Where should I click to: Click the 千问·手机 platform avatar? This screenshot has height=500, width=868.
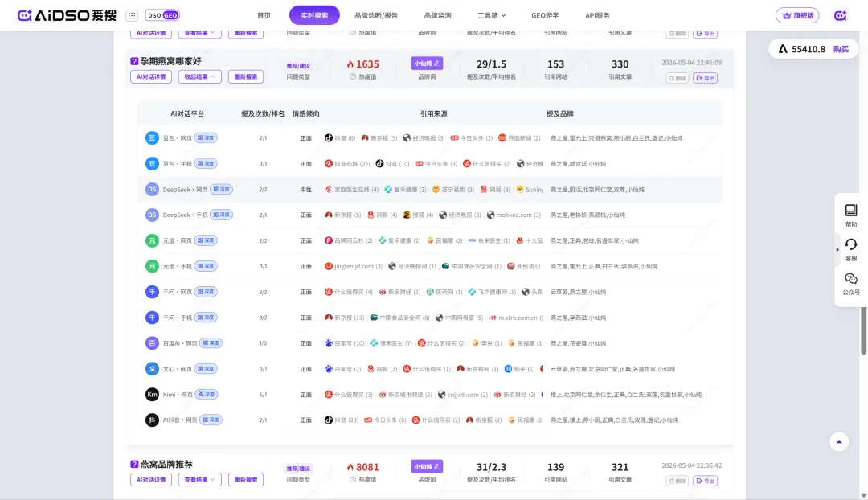pyautogui.click(x=152, y=318)
